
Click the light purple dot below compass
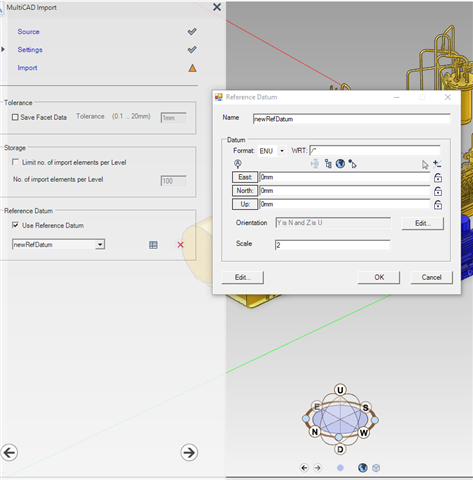point(340,468)
